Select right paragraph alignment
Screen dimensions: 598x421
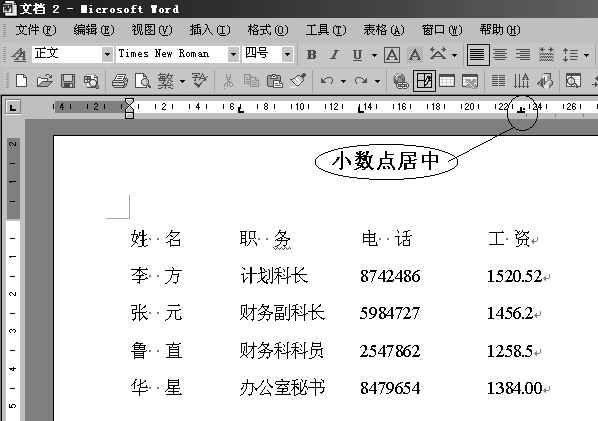[523, 55]
